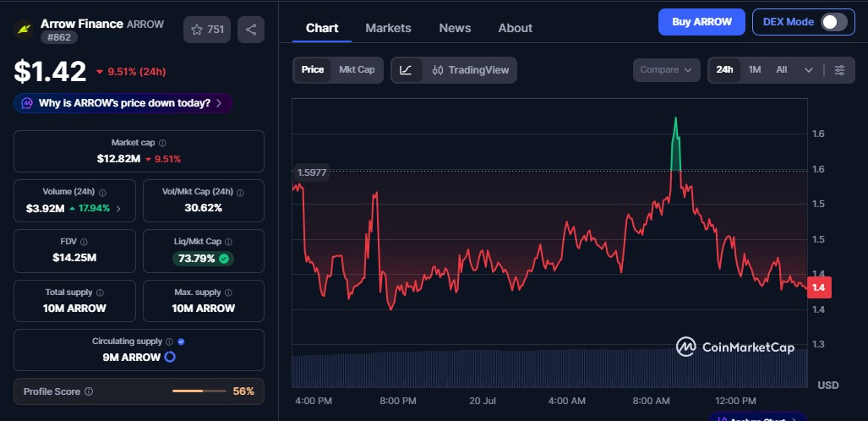Click the AI insight icon beside price question
This screenshot has width=868, height=421.
pos(27,103)
